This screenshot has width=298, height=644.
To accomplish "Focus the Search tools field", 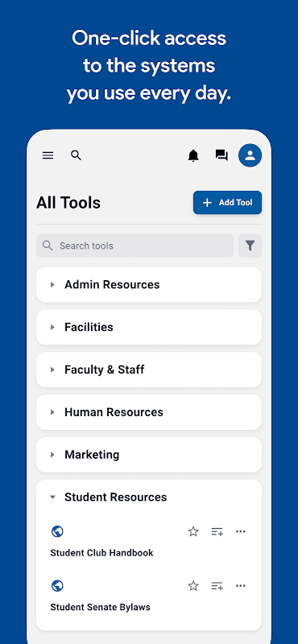I will tap(135, 246).
